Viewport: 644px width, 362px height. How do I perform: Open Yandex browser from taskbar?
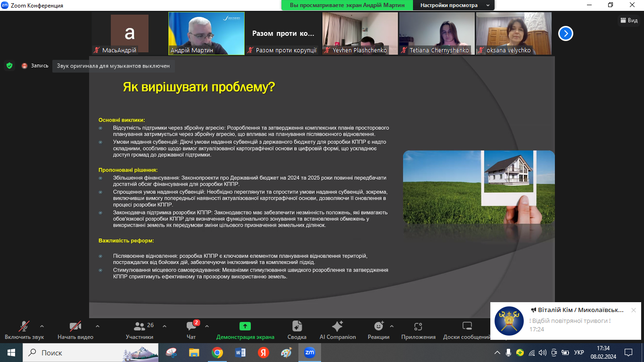[x=263, y=353]
